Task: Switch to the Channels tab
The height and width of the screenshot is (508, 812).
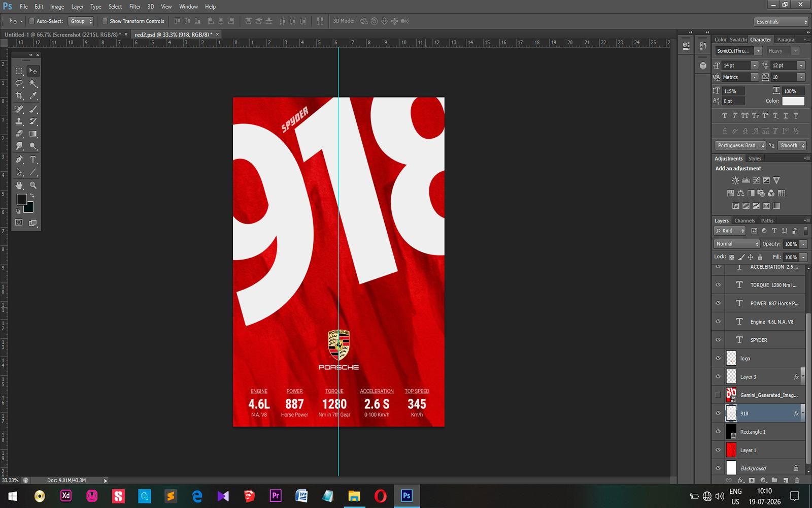Action: (x=745, y=220)
